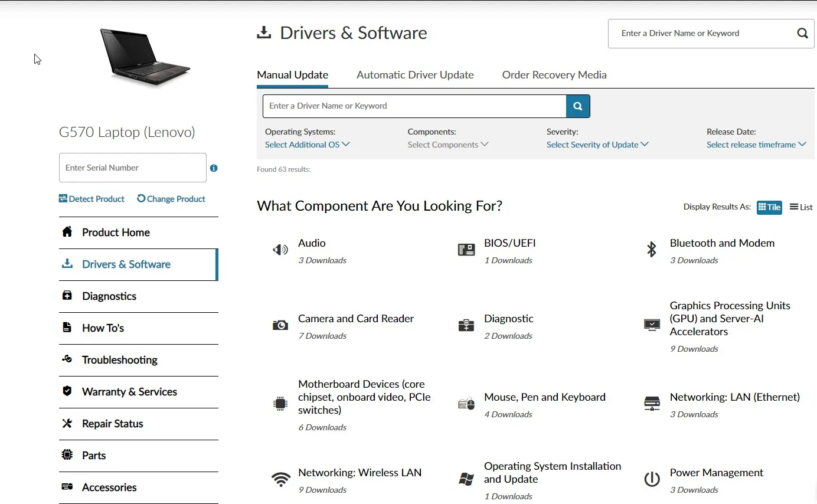
Task: Open the Order Recovery Media tab
Action: click(554, 75)
